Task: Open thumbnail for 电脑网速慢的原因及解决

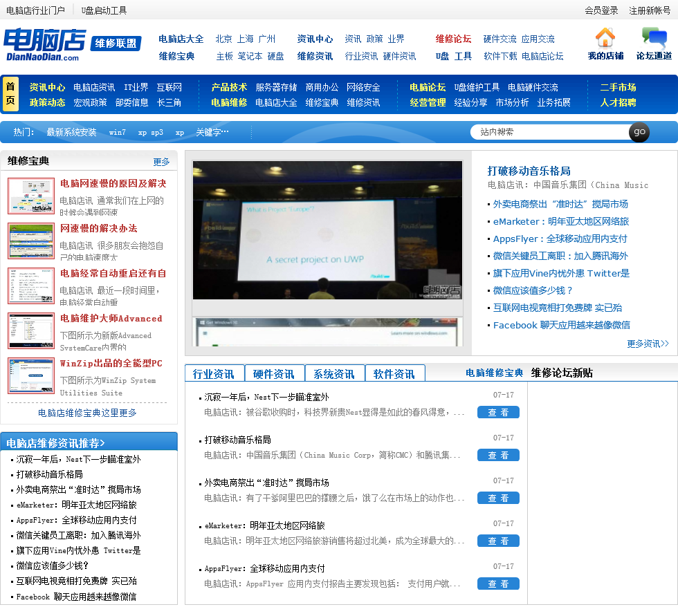Action: point(31,196)
